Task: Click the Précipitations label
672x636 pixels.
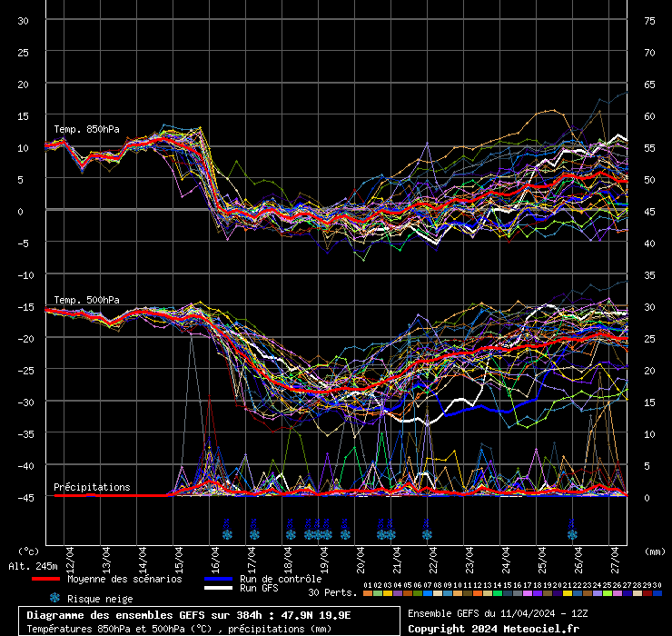Action: point(92,487)
